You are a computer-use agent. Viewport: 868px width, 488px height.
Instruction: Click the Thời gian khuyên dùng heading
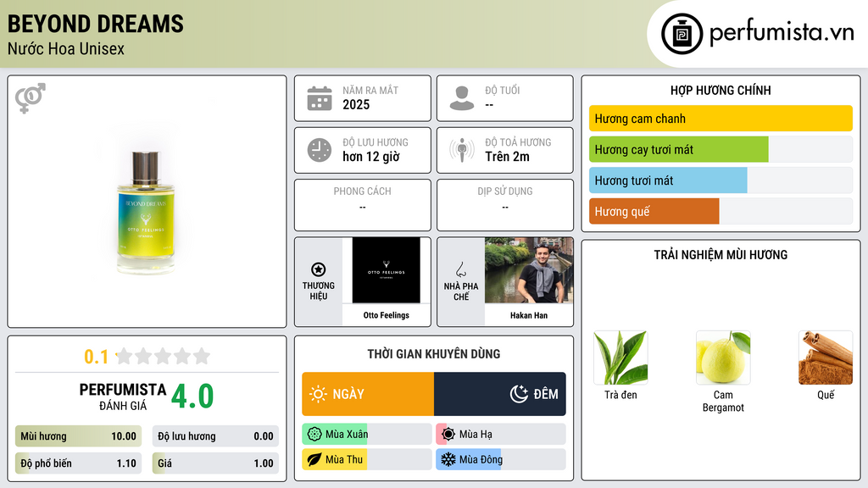coord(434,354)
